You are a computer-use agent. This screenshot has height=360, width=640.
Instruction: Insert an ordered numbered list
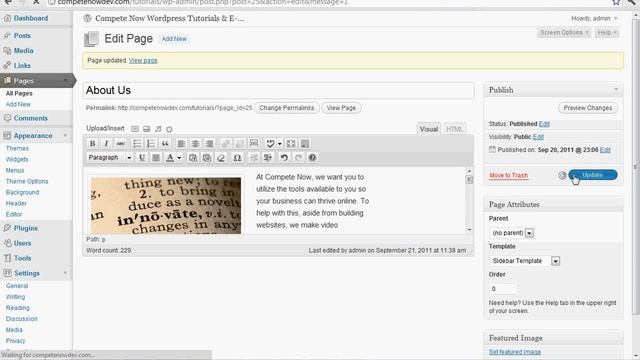pos(151,144)
